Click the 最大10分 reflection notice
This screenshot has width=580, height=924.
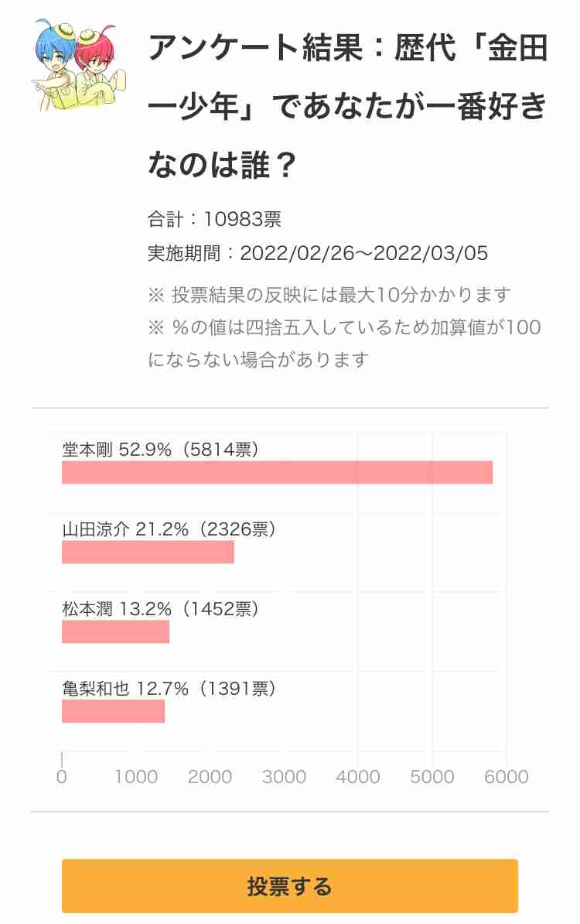(329, 294)
